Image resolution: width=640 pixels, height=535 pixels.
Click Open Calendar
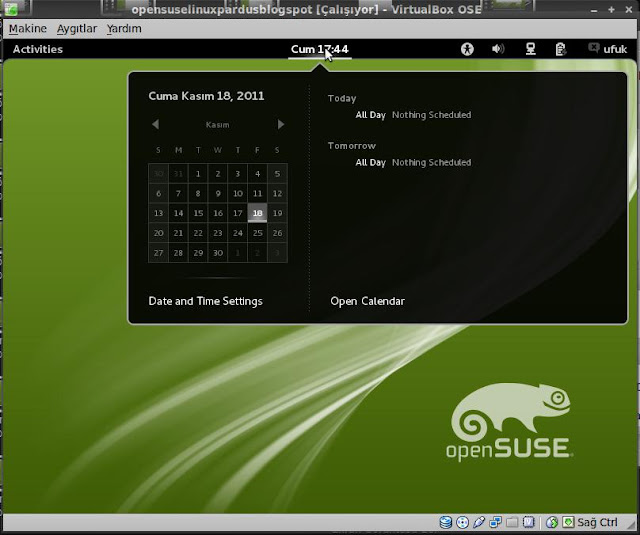coord(367,301)
